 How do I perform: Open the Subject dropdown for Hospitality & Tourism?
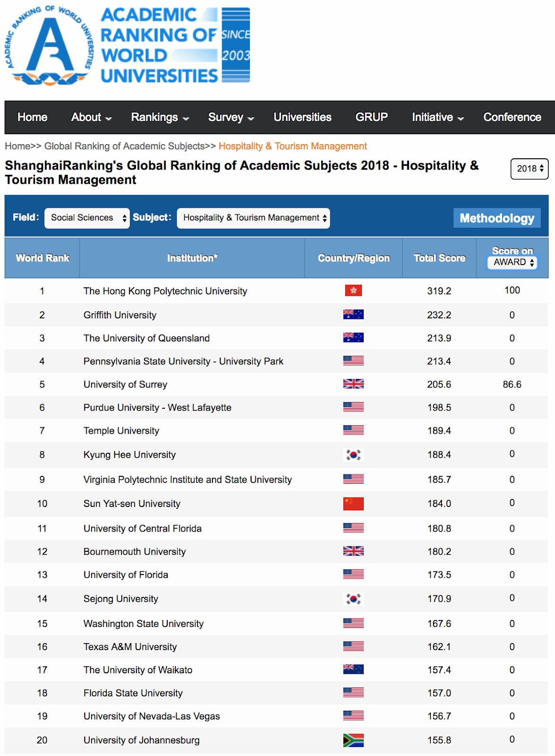[x=253, y=218]
